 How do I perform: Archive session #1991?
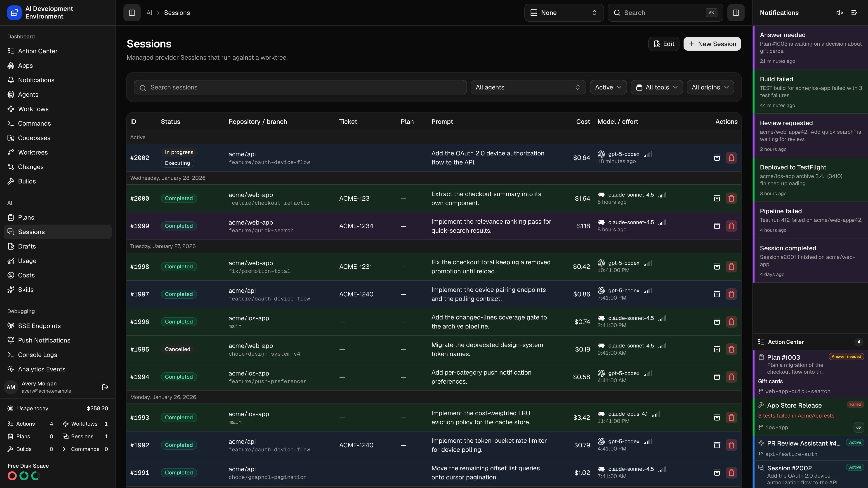tap(717, 473)
